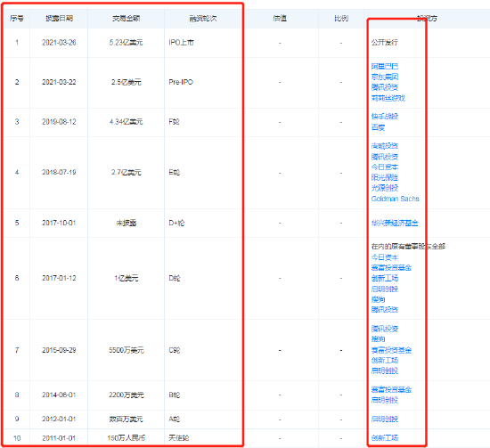Click the 估值 column header
This screenshot has width=490, height=448.
tap(280, 19)
